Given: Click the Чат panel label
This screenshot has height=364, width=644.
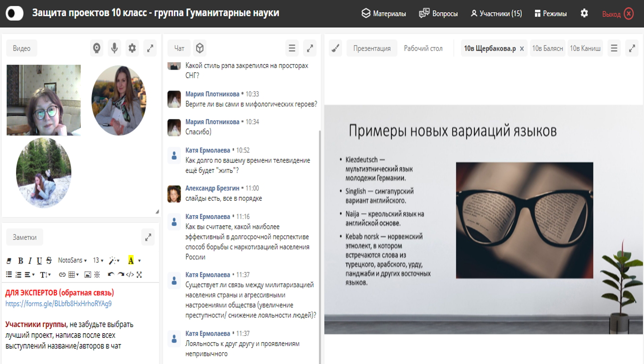Looking at the screenshot, I should [179, 48].
